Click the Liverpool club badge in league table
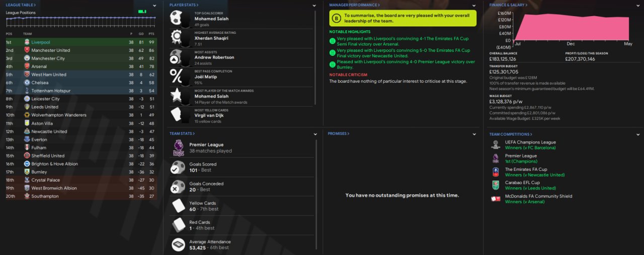The height and width of the screenshot is (255, 644). tap(26, 42)
